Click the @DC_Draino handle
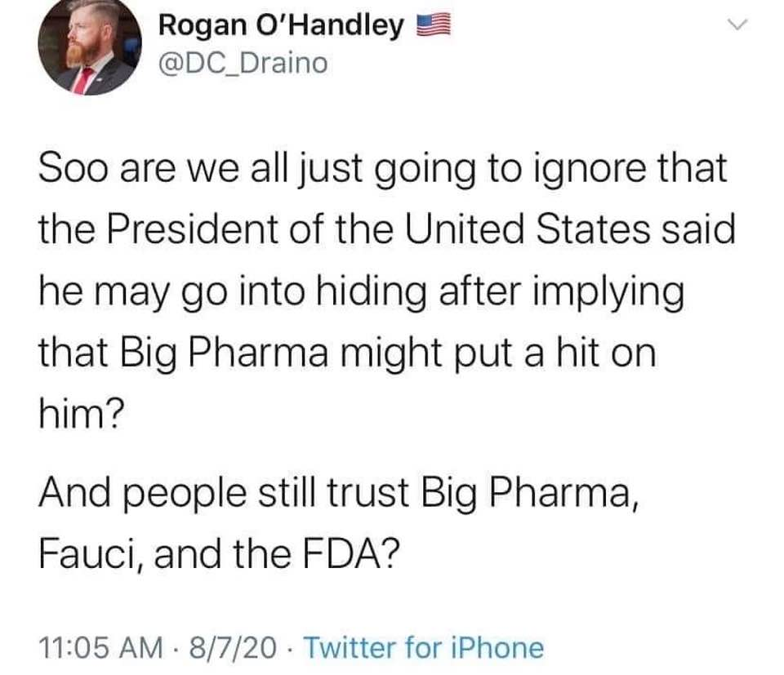This screenshot has width=784, height=675. (243, 64)
